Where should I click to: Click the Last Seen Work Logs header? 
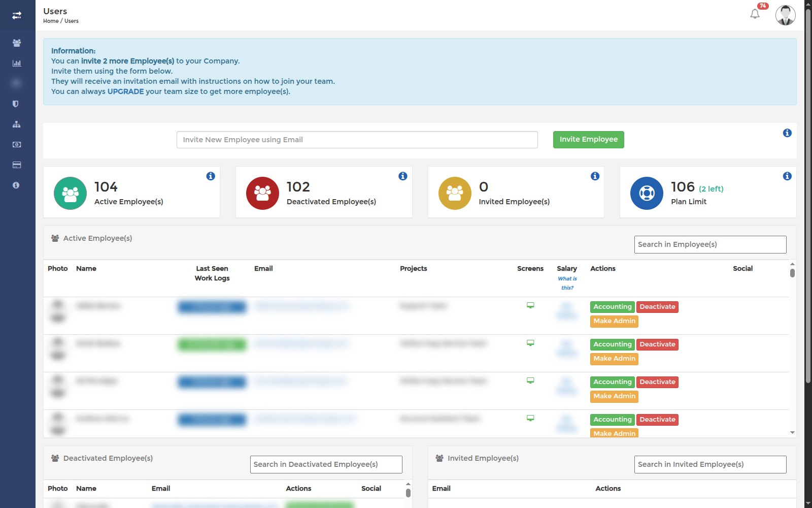212,273
